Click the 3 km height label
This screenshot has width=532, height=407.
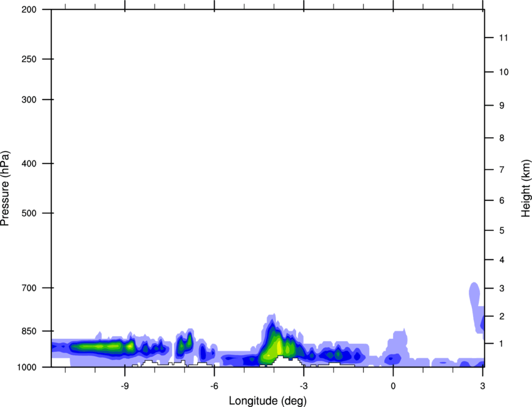[x=502, y=289]
